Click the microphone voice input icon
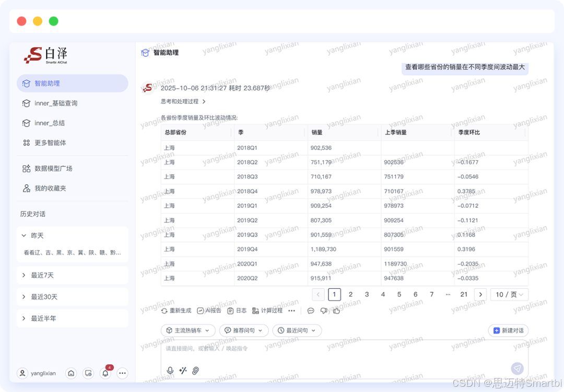The height and width of the screenshot is (392, 564). pyautogui.click(x=170, y=371)
